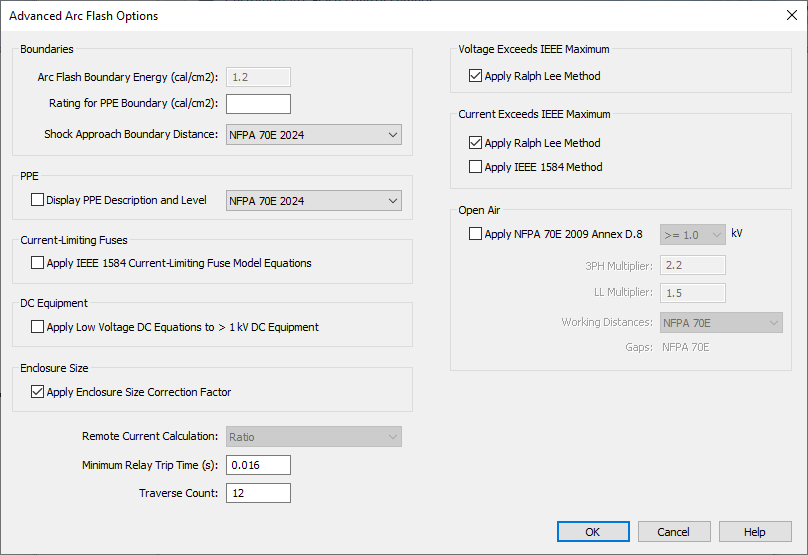
Task: Toggle Apply Low Voltage DC Equations checkbox
Action: coord(38,327)
